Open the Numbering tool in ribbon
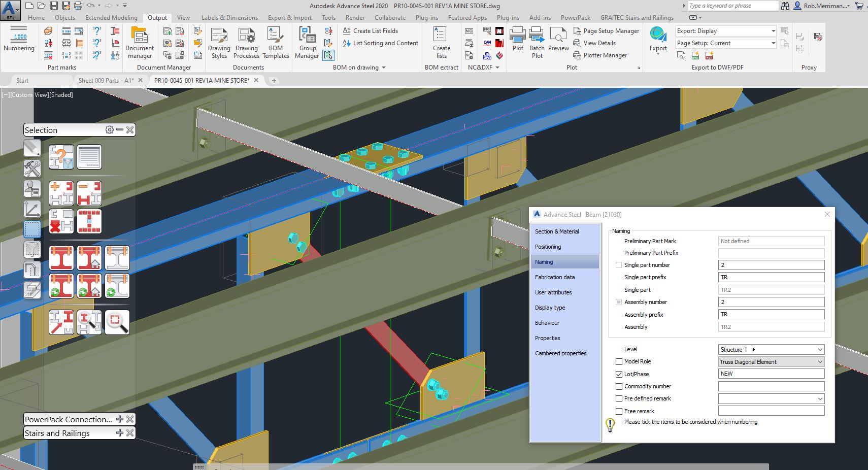This screenshot has height=470, width=868. [x=19, y=40]
